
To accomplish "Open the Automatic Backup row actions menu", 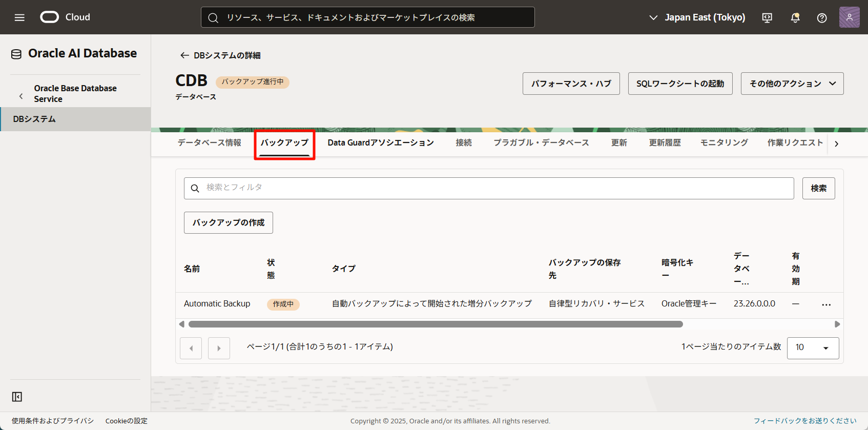I will point(826,304).
